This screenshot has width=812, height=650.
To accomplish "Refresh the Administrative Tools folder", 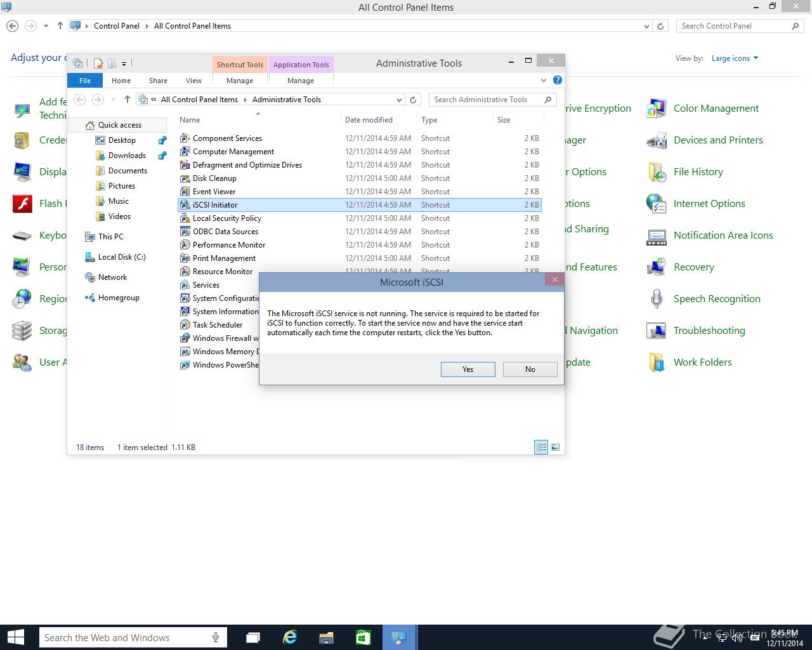I will [x=413, y=100].
